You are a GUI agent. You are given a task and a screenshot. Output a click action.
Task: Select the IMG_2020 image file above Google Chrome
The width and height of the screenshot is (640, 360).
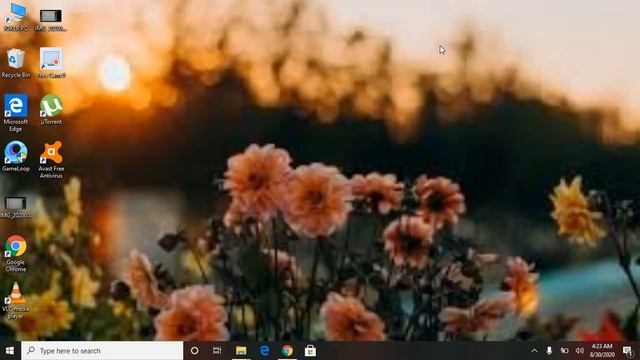click(16, 207)
